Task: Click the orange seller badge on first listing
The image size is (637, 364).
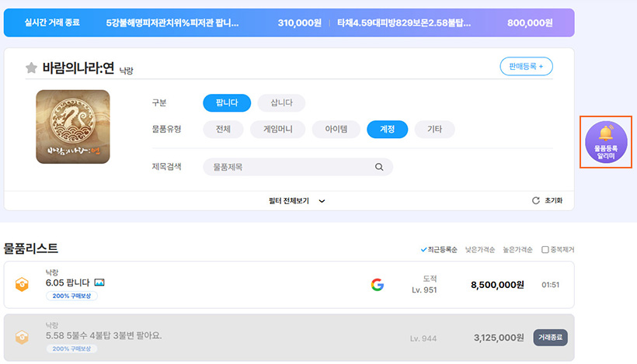Action: 22,285
